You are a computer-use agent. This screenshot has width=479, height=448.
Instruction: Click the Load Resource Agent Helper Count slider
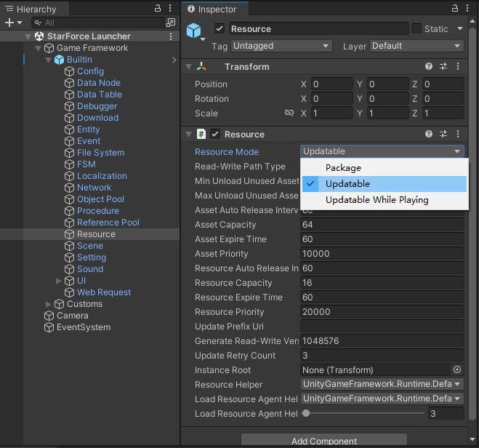[x=363, y=414]
